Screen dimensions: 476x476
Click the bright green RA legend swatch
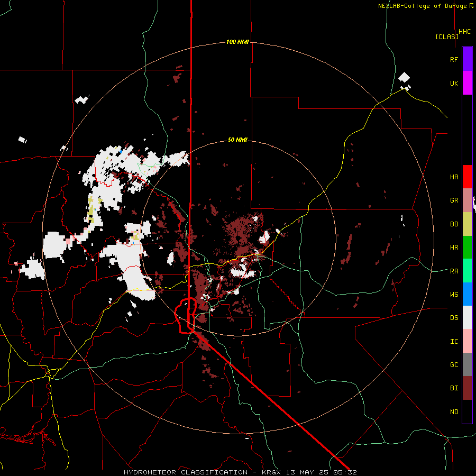click(467, 271)
